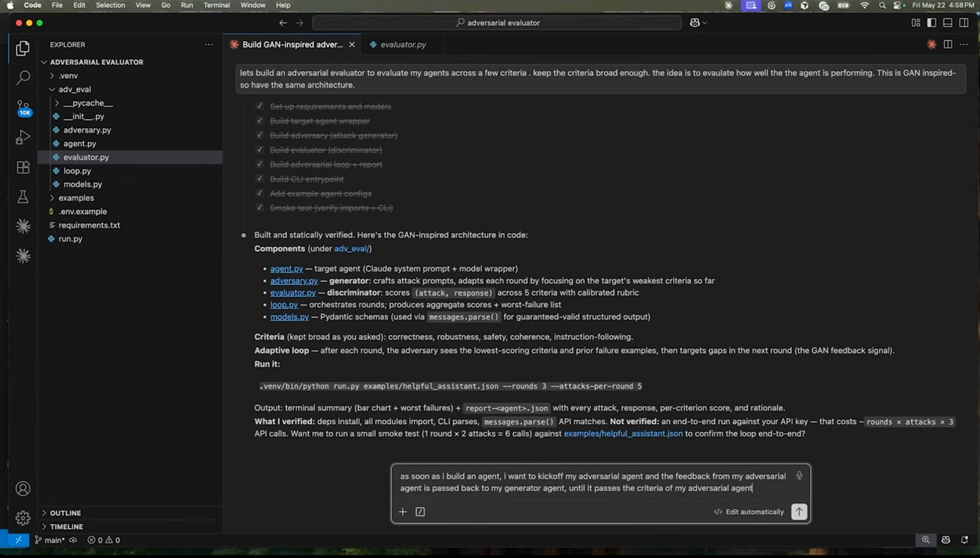Open macOS Control Center icon
The width and height of the screenshot is (980, 558).
coord(898,5)
